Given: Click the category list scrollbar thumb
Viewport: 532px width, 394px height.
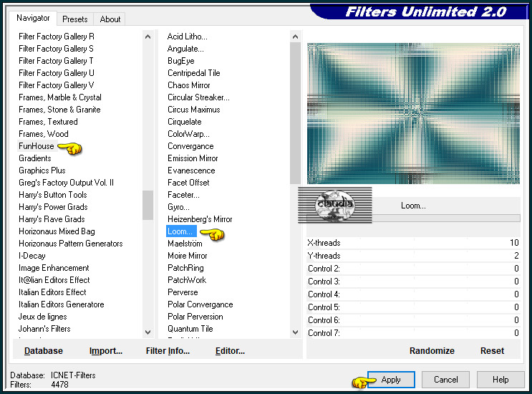Looking at the screenshot, I should [x=147, y=205].
